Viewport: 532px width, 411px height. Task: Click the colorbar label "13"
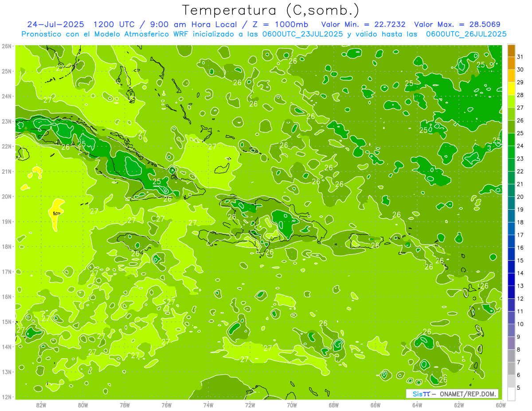(520, 286)
